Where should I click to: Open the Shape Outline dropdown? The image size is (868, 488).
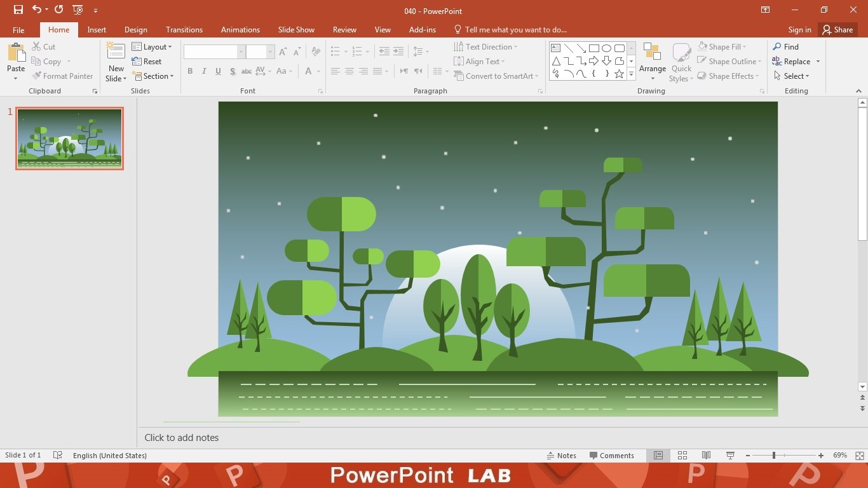click(x=729, y=62)
